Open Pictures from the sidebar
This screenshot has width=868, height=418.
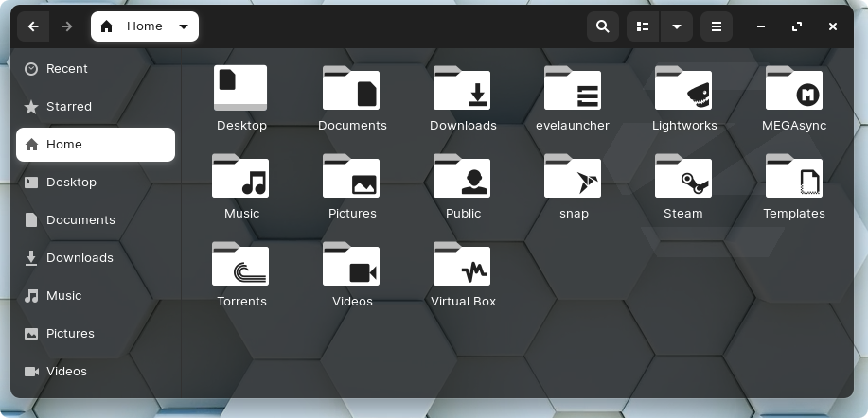[x=96, y=334]
